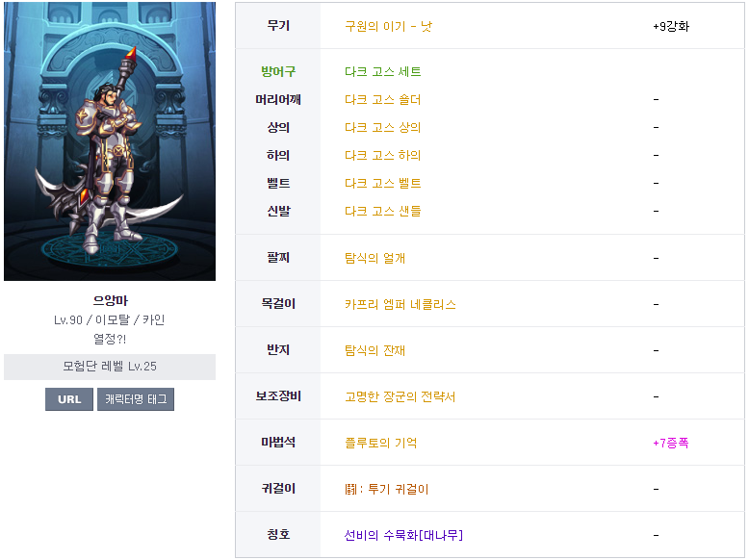749x560 pixels.
Task: Open magic stone 플루토의 기억
Action: coord(380,443)
